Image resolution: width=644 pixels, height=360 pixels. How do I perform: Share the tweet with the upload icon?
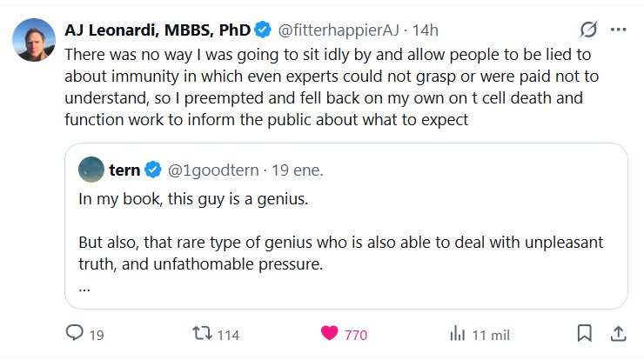pyautogui.click(x=617, y=334)
